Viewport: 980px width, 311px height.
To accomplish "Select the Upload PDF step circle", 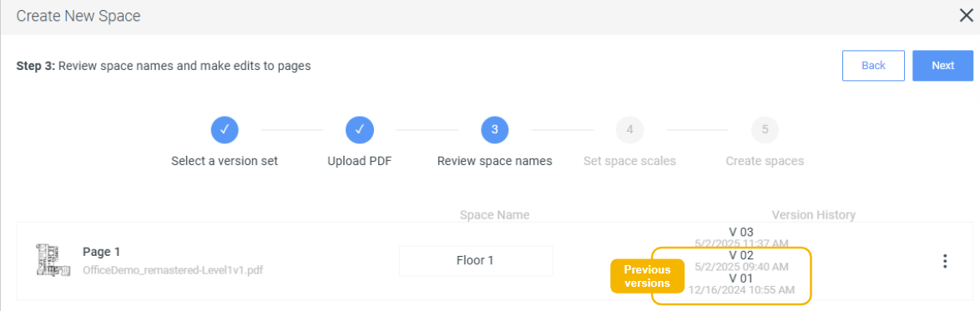I will click(360, 130).
